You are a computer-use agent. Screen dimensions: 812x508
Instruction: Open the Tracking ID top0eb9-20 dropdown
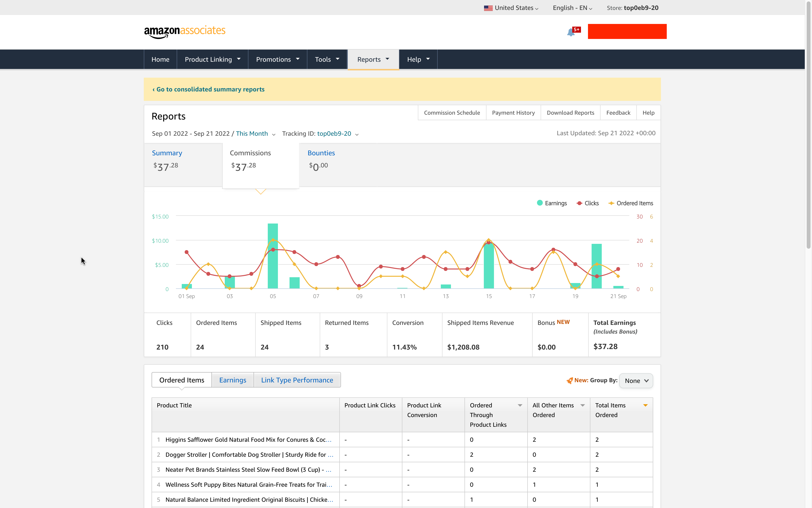[338, 134]
